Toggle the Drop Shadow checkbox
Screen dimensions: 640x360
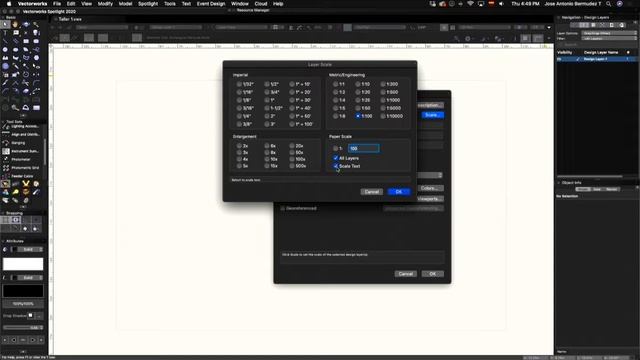[x=31, y=316]
